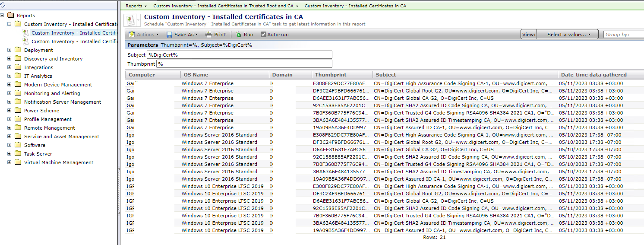Viewport: 644px width, 245px height.
Task: Select the IT Analytics tree item
Action: 38,76
